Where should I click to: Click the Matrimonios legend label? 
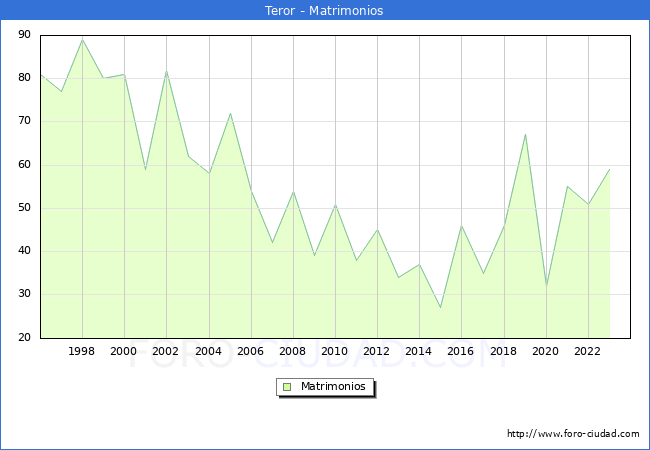pyautogui.click(x=333, y=386)
